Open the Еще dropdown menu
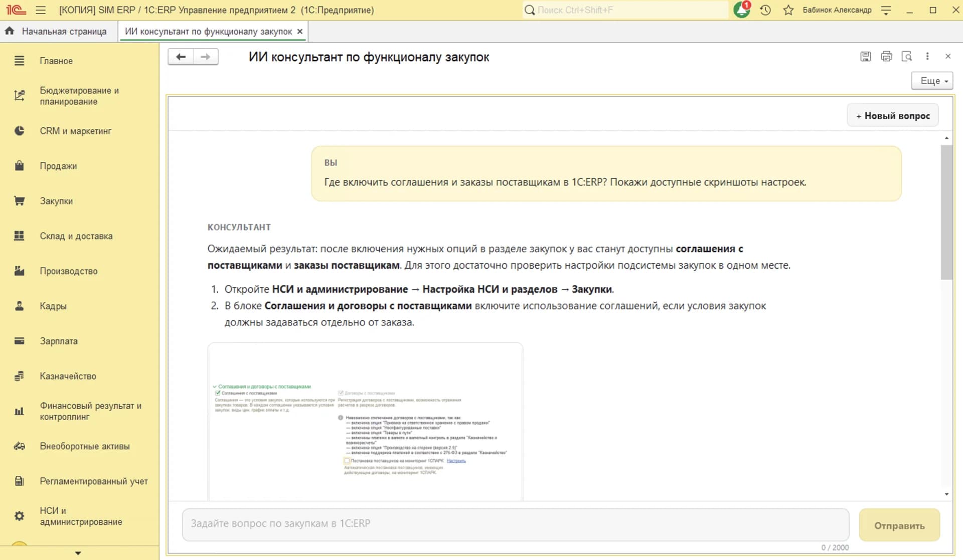The width and height of the screenshot is (963, 560). [932, 81]
